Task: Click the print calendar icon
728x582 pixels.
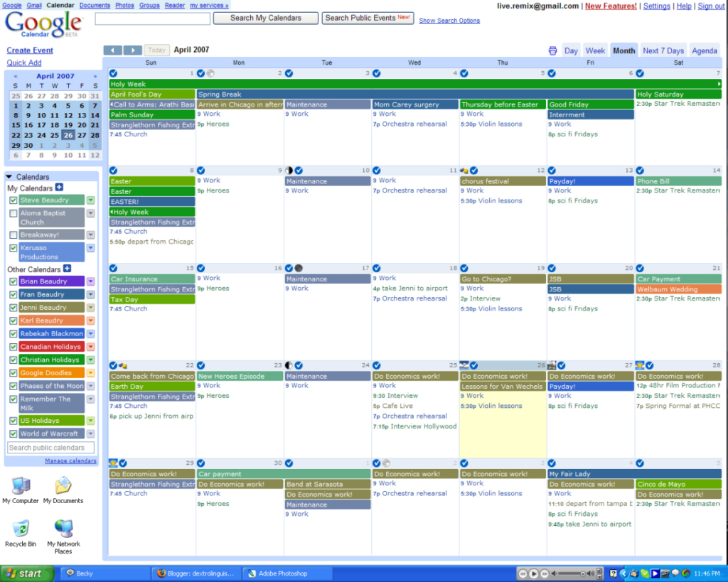Action: (x=552, y=50)
